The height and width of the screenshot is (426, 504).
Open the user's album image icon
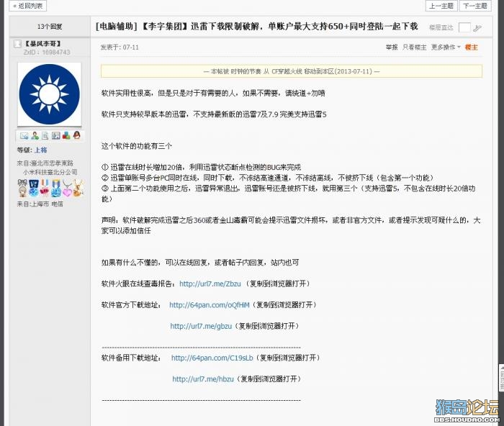coord(55,135)
